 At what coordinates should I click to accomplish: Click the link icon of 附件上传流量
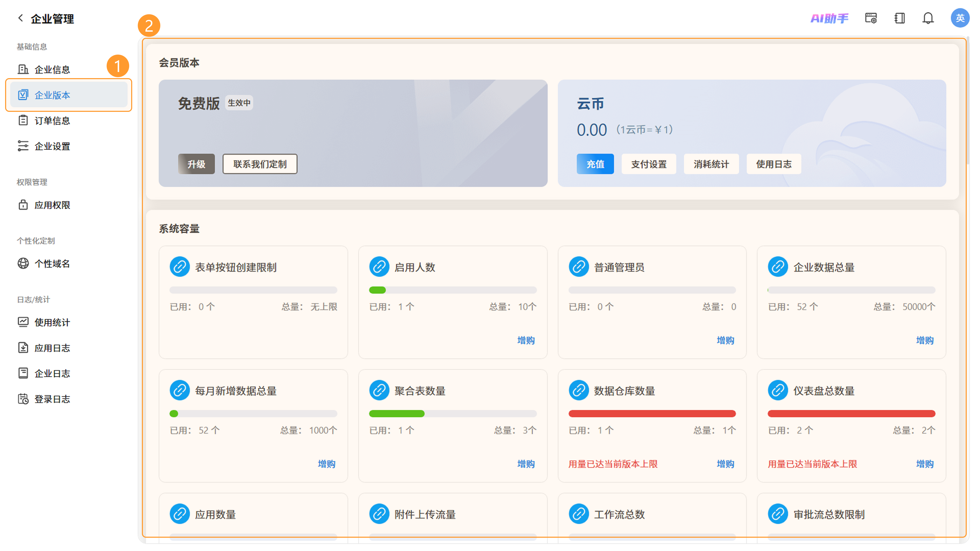pyautogui.click(x=379, y=514)
